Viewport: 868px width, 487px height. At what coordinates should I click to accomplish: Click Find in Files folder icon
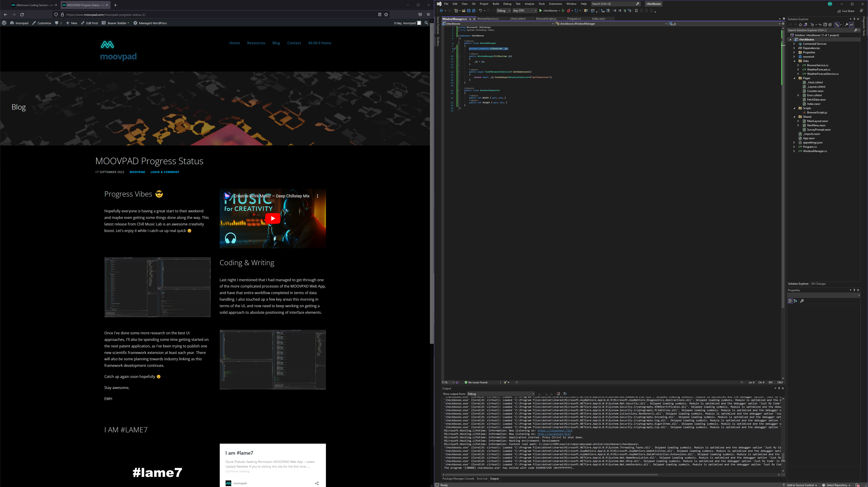[x=586, y=11]
